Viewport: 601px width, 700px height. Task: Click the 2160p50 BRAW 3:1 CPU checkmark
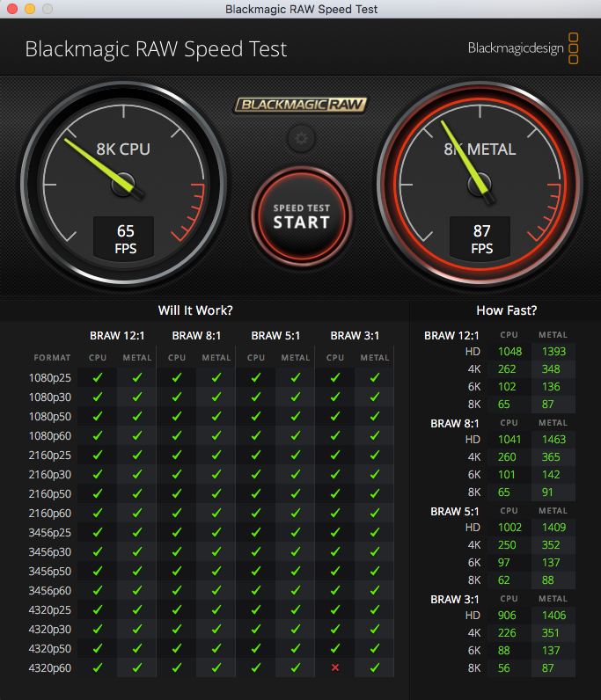(335, 493)
